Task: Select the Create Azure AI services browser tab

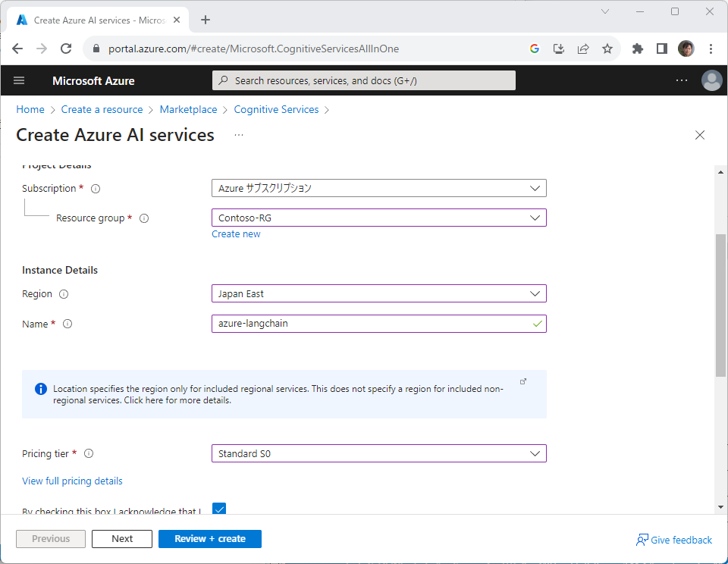Action: coord(98,20)
